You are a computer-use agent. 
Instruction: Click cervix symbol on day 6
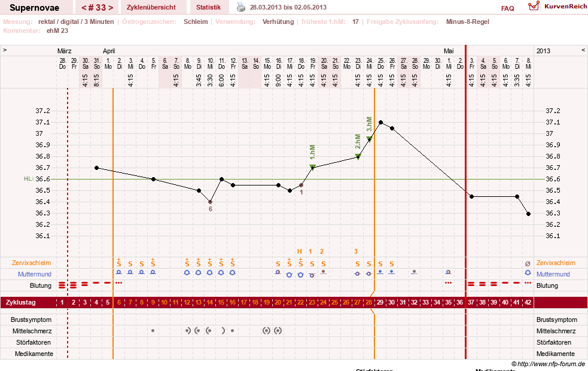pos(119,272)
